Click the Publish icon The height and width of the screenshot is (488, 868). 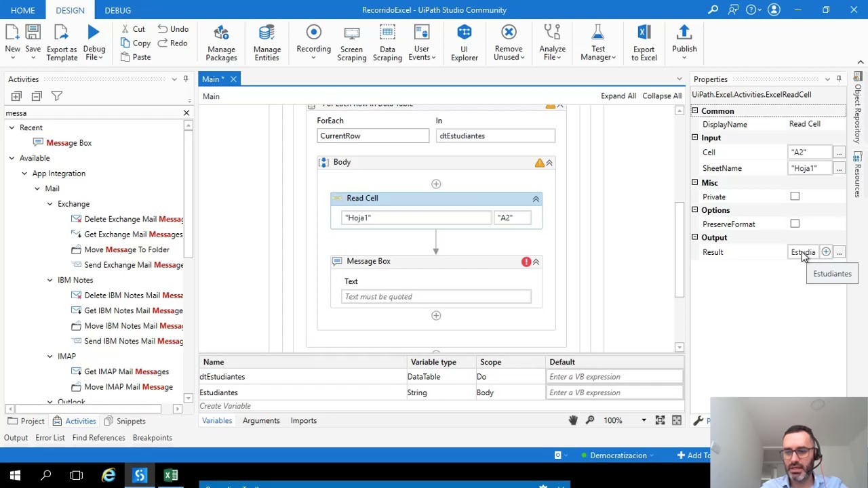pos(684,34)
